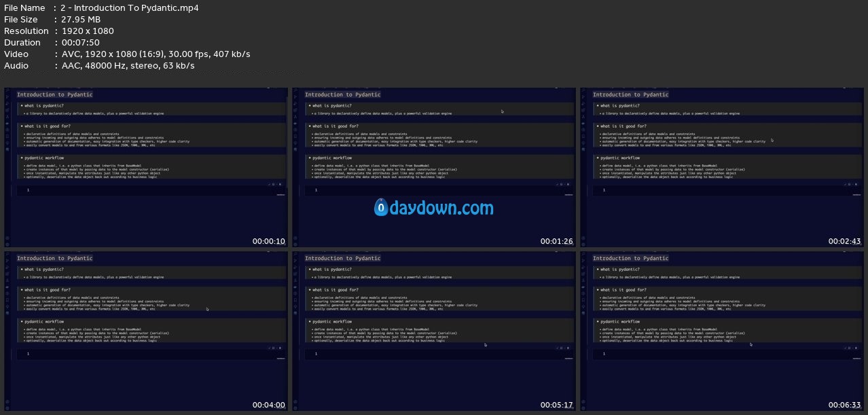This screenshot has width=868, height=415.
Task: Click the file size value "27.95 MB"
Action: [81, 19]
